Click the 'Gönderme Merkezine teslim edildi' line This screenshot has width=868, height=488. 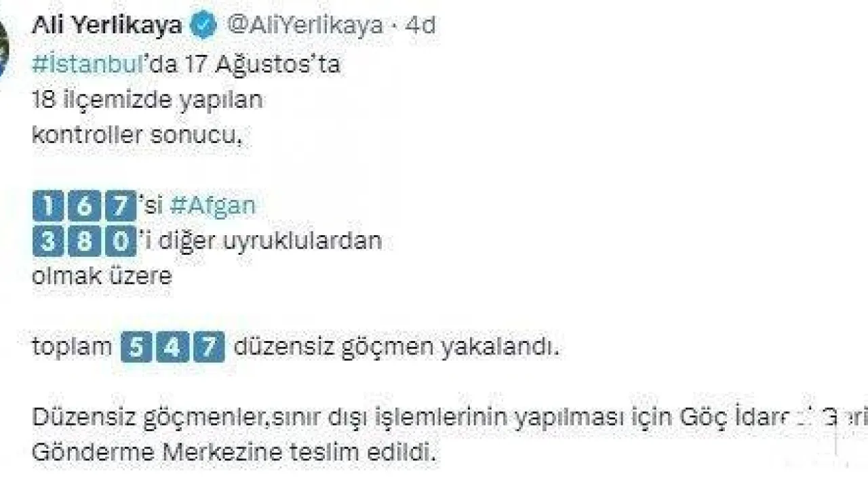pos(233,453)
